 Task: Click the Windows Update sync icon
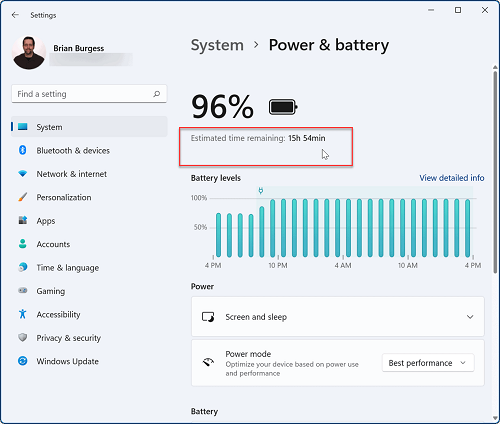pyautogui.click(x=22, y=361)
